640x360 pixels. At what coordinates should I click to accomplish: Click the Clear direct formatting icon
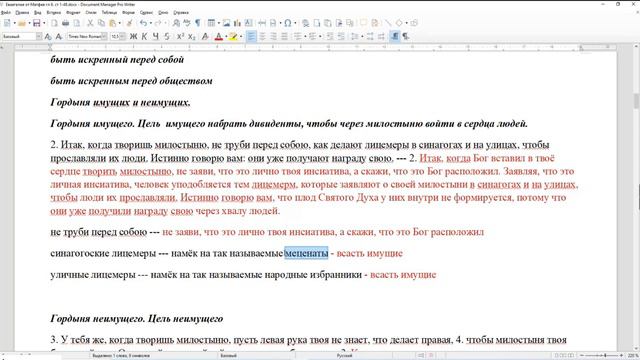pos(205,37)
